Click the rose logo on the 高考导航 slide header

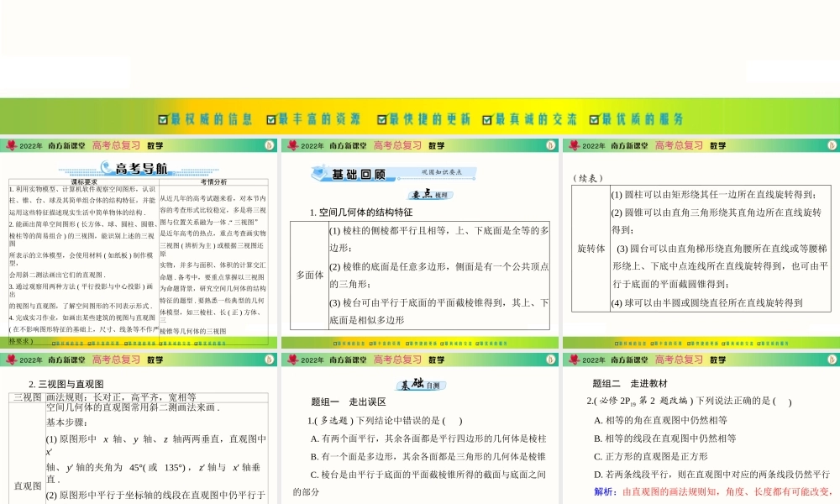10,144
